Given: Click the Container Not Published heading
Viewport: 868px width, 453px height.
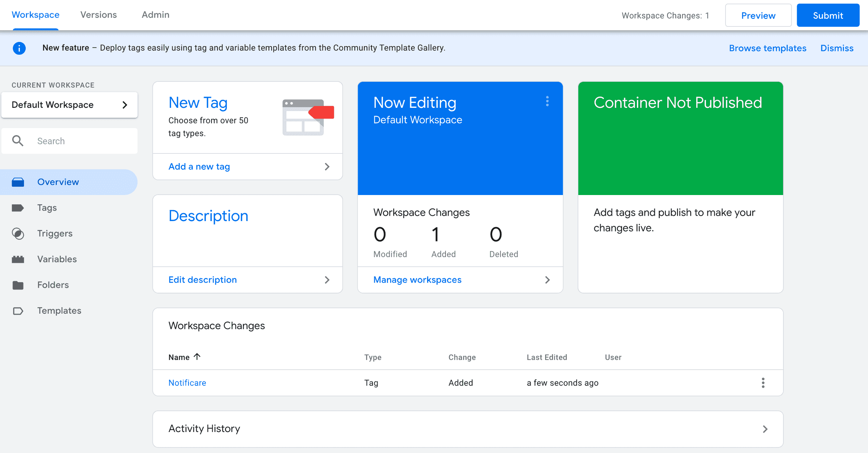Looking at the screenshot, I should (678, 103).
